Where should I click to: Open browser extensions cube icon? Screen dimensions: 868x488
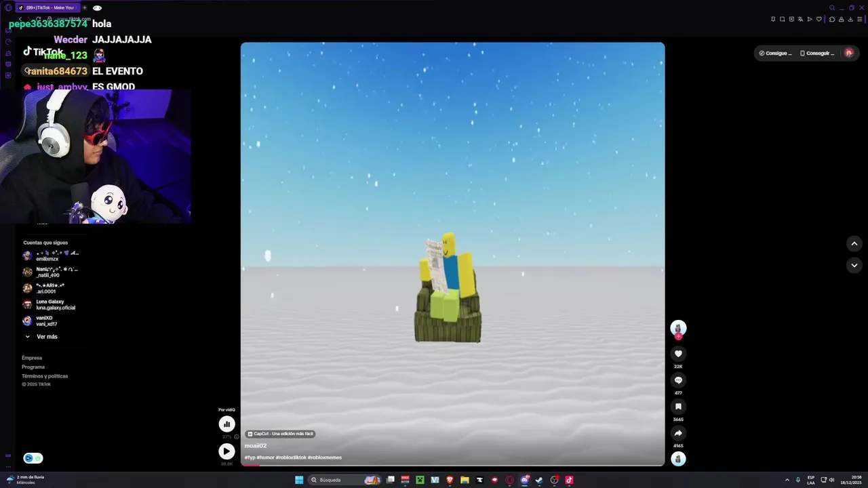832,19
